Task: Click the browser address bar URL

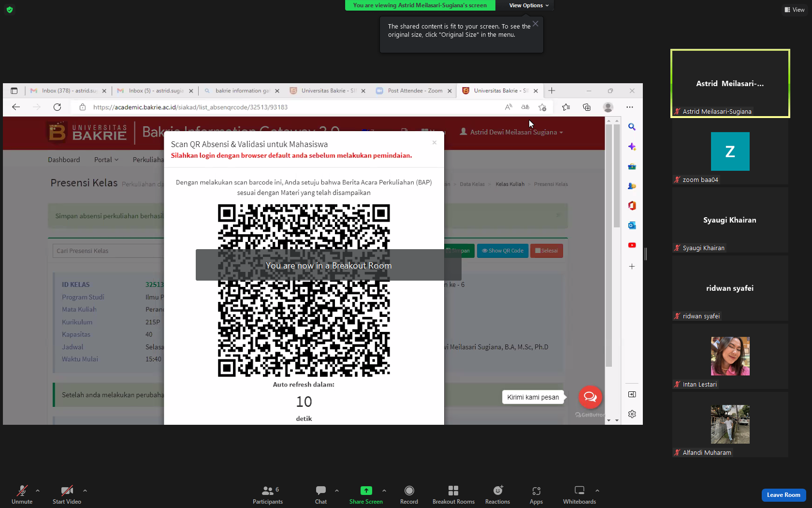Action: point(190,107)
